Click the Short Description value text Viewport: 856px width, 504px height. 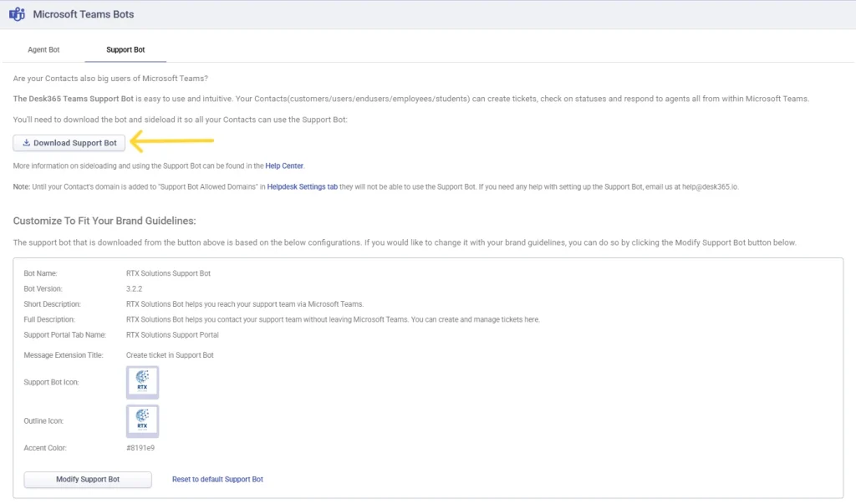click(245, 304)
